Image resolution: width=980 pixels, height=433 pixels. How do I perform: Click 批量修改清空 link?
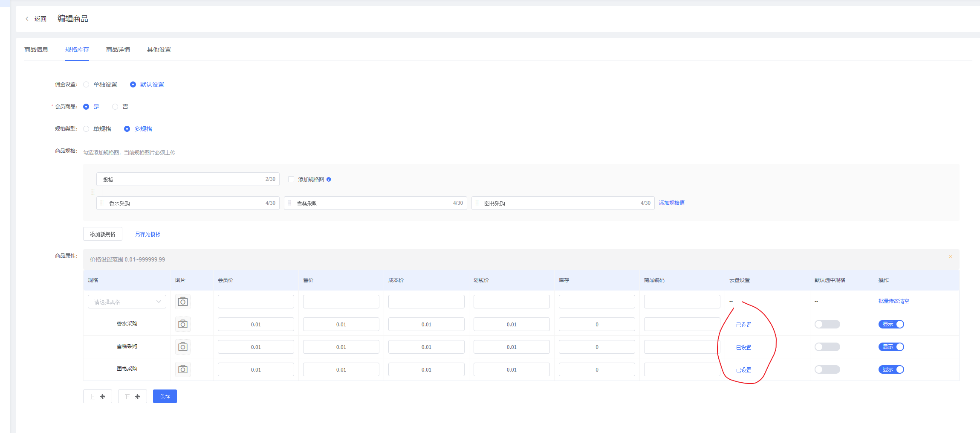(894, 301)
